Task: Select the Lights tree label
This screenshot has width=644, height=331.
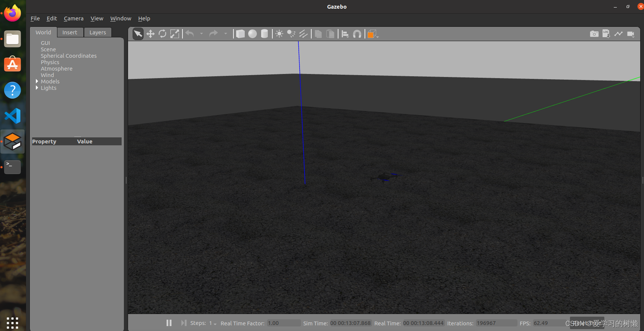Action: coord(48,88)
